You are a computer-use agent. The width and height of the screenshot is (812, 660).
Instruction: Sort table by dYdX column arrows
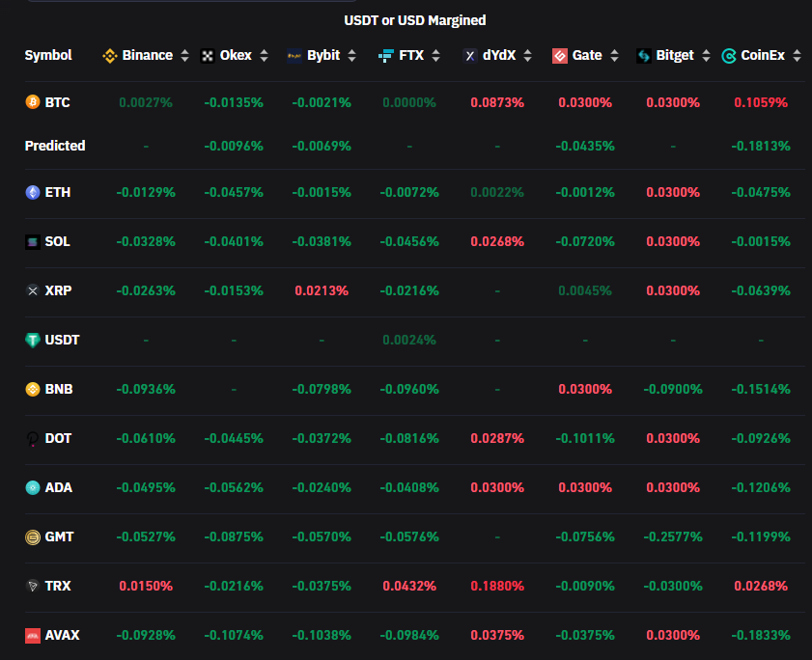(x=528, y=56)
